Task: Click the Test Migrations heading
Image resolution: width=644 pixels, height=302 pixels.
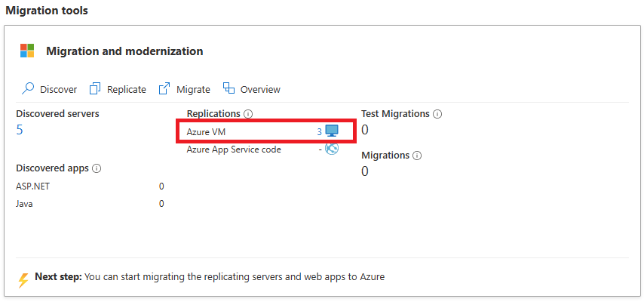Action: click(x=395, y=113)
